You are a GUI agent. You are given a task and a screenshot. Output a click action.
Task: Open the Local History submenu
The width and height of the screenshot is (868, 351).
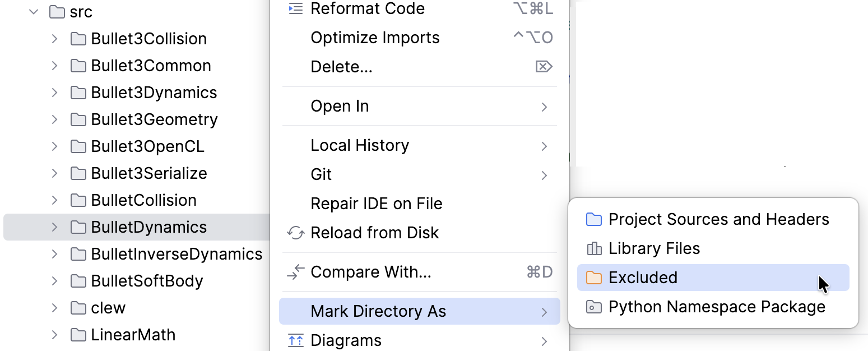[359, 145]
